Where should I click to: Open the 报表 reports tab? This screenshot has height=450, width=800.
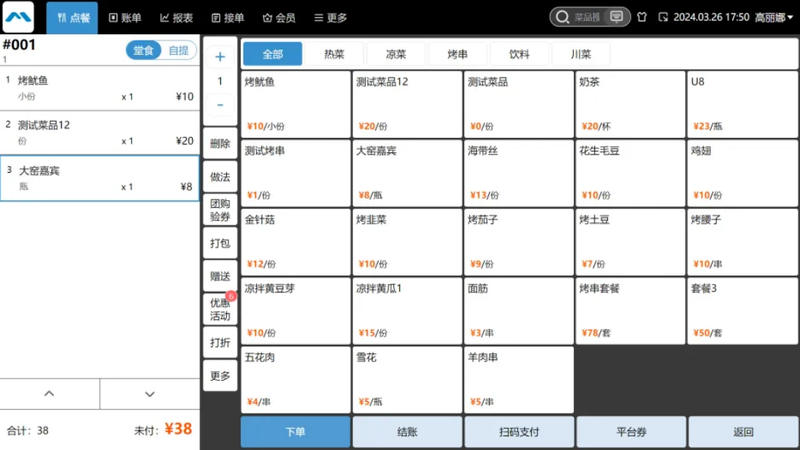[177, 18]
